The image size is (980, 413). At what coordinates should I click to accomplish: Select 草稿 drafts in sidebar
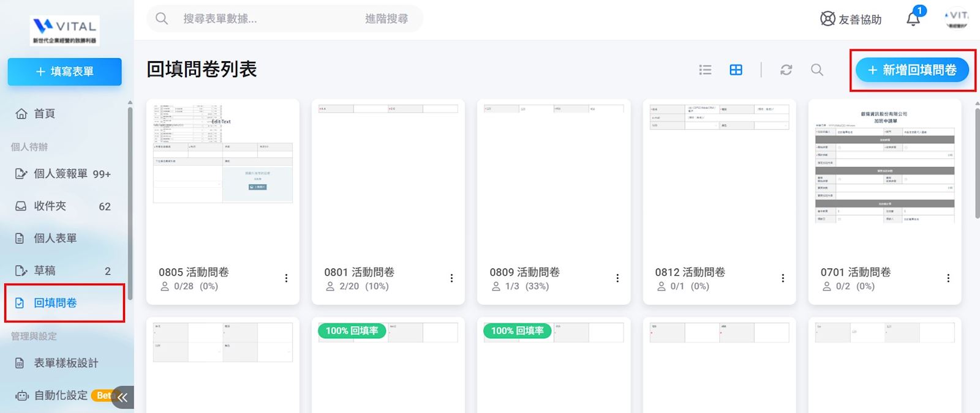(44, 270)
